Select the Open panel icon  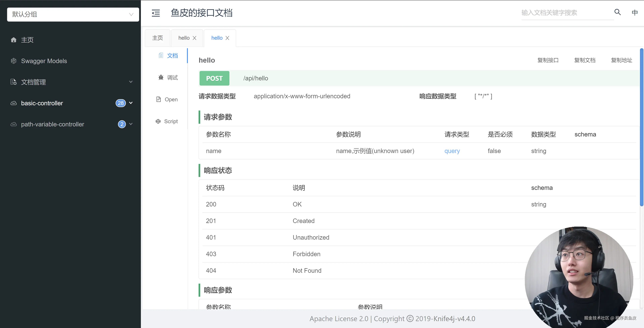point(158,99)
